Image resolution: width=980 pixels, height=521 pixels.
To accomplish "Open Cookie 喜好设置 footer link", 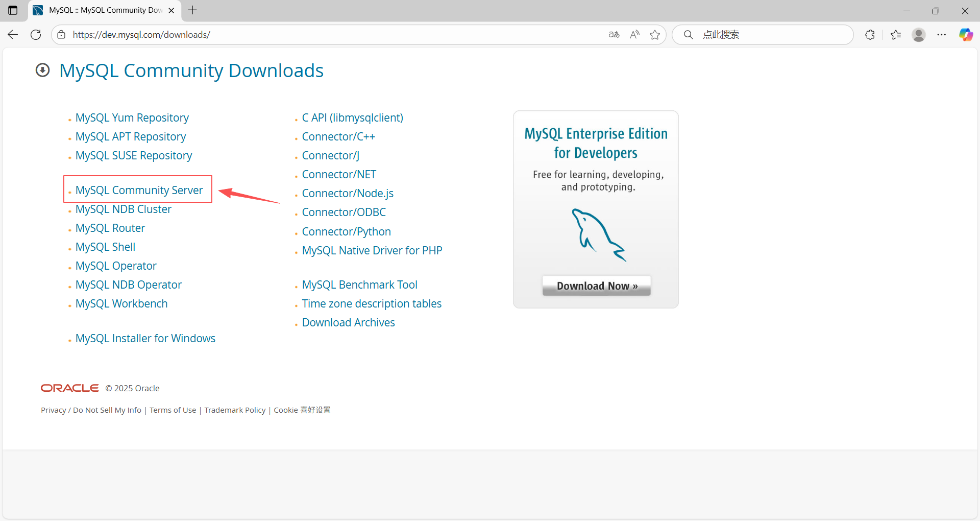I will pyautogui.click(x=302, y=410).
